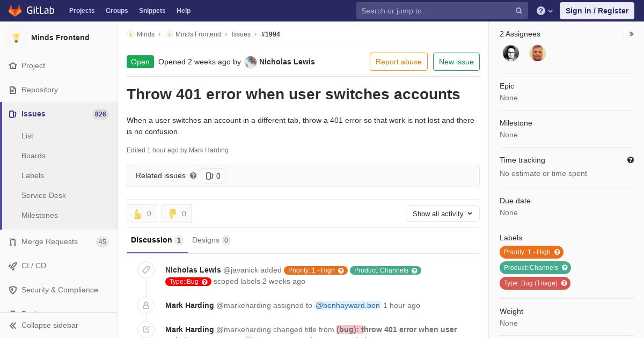Click first assignee avatar with glasses
644x338 pixels.
point(511,53)
